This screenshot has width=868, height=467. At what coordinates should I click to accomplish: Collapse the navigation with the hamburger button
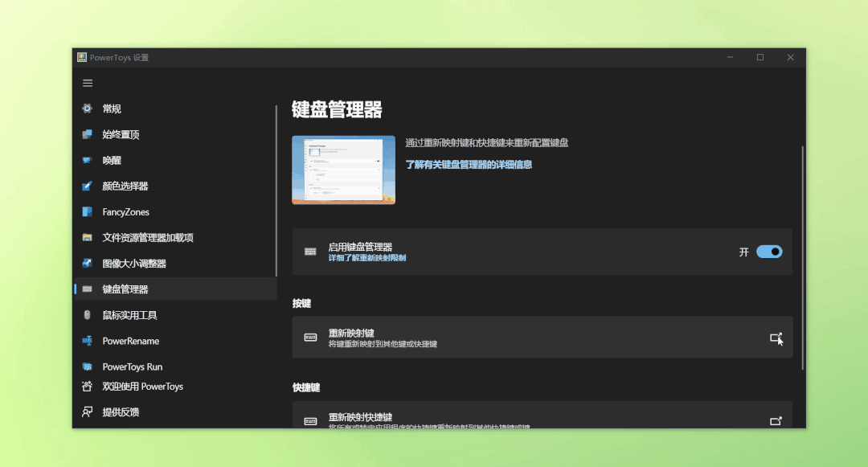(88, 83)
